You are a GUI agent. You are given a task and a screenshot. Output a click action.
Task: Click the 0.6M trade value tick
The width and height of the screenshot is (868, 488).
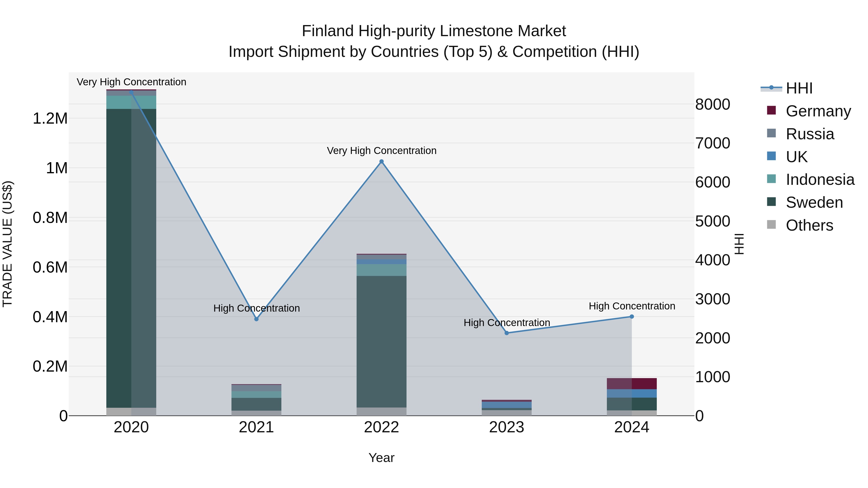(50, 267)
